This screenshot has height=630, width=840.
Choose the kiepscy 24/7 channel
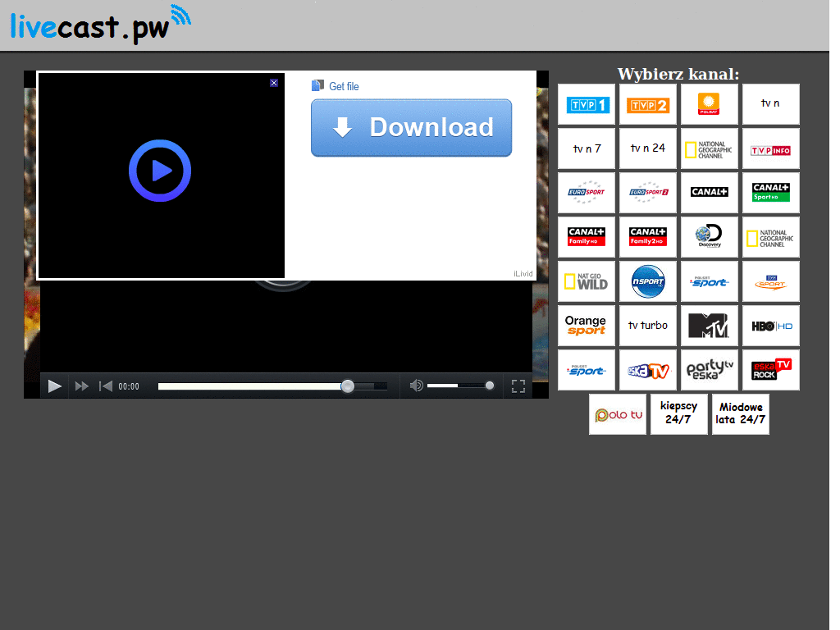[x=678, y=414]
